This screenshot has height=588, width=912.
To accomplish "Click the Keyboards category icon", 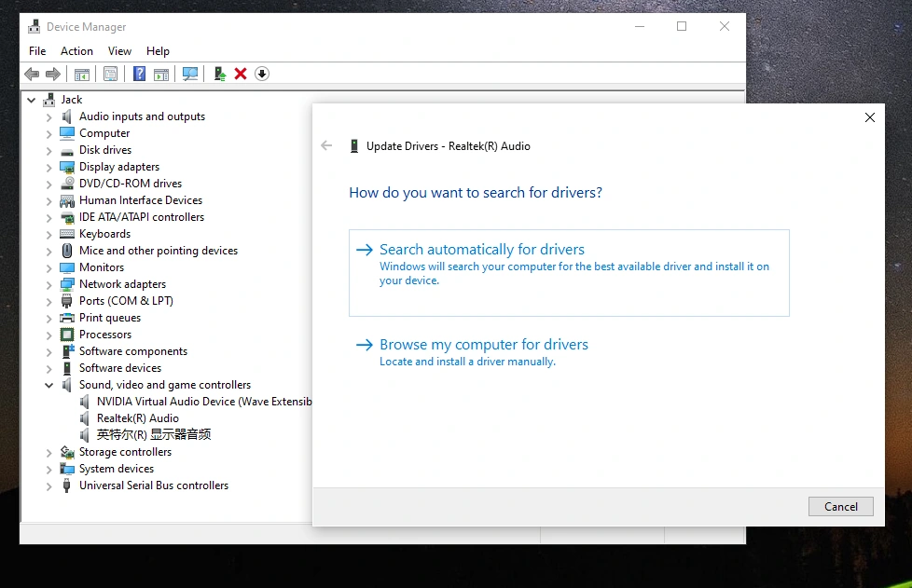I will 67,234.
